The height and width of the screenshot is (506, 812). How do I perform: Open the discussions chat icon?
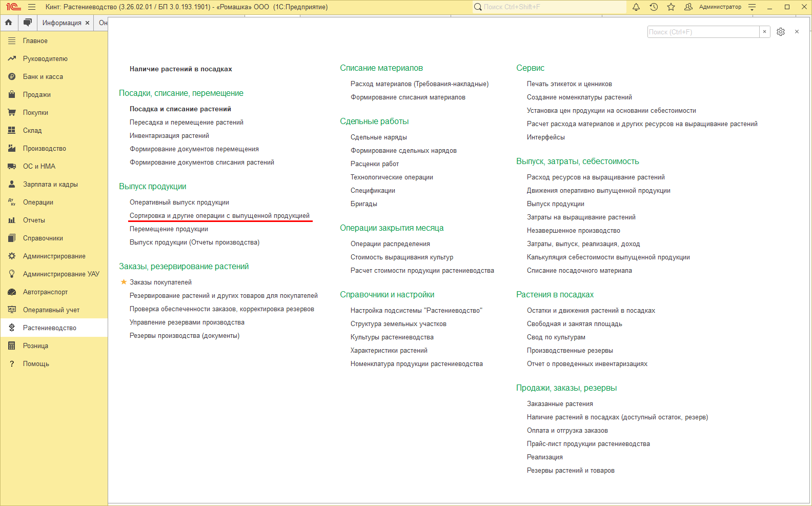[28, 23]
